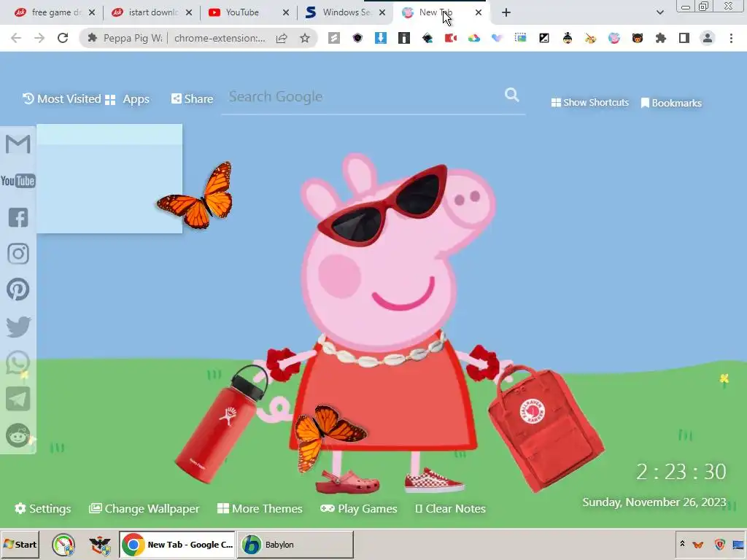The height and width of the screenshot is (560, 747).
Task: Click the address bar URL text
Action: pos(220,38)
